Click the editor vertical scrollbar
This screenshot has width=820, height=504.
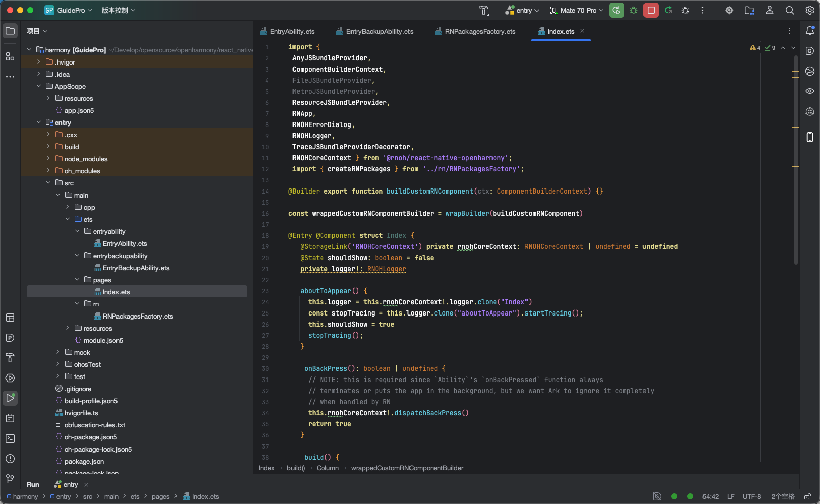pyautogui.click(x=796, y=160)
